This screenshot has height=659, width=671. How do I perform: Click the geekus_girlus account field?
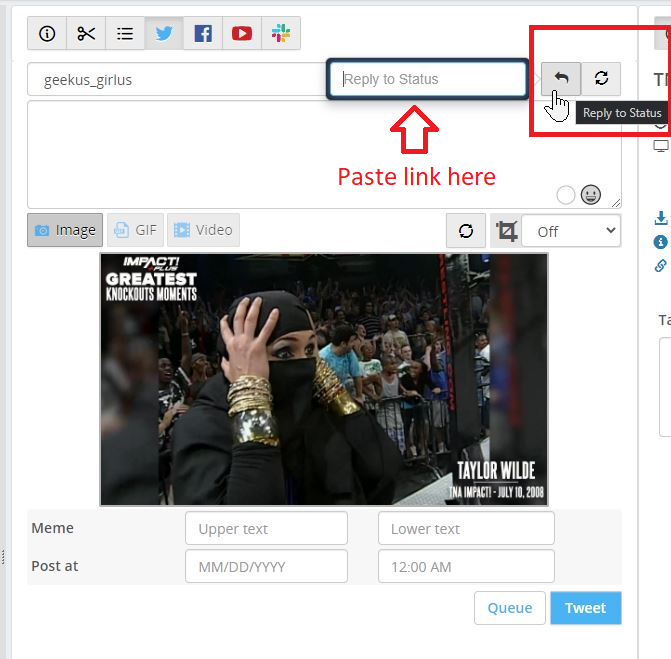(177, 80)
